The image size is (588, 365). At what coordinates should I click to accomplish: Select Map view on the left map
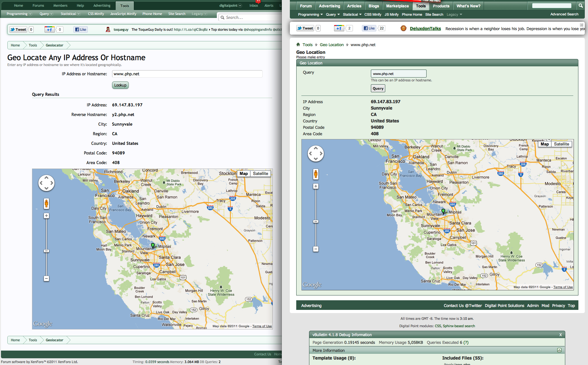[x=243, y=174]
